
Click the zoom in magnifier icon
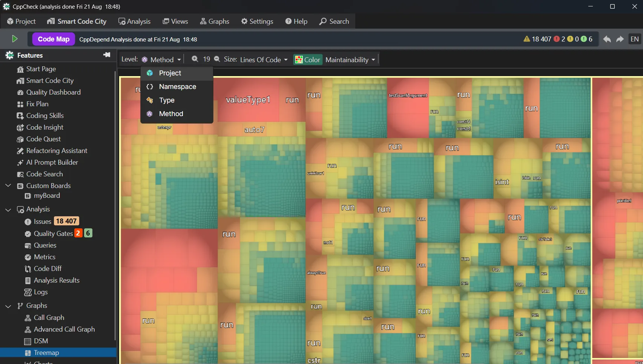click(x=195, y=59)
